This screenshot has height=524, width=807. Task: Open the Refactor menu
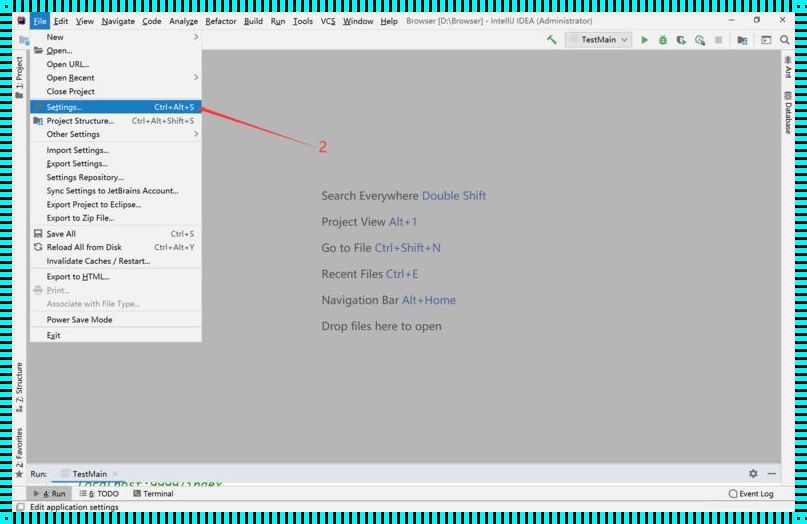click(220, 21)
